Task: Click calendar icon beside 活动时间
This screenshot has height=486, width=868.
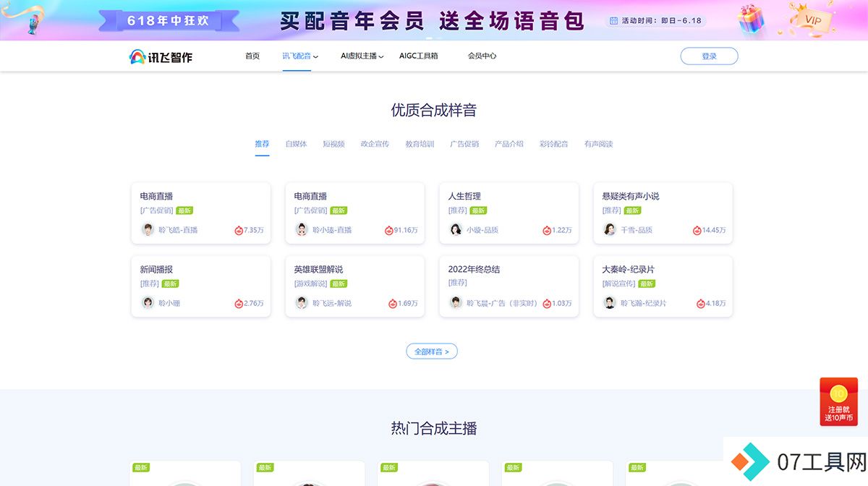Action: point(614,21)
